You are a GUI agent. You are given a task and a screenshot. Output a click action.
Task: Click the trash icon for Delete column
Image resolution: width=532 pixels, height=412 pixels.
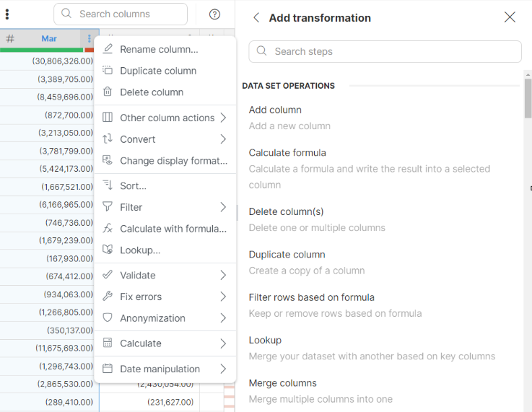pyautogui.click(x=108, y=92)
